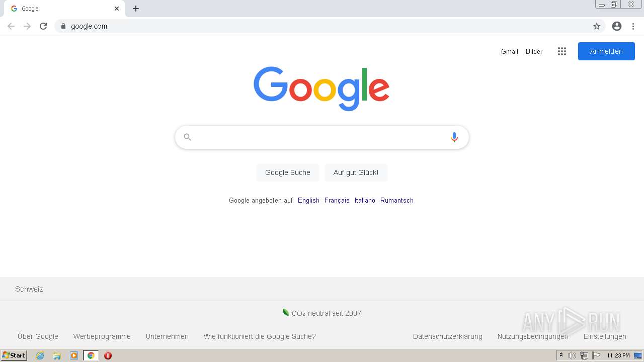Select the Google browser tab
Screen dimensions: 644x362
click(64, 9)
